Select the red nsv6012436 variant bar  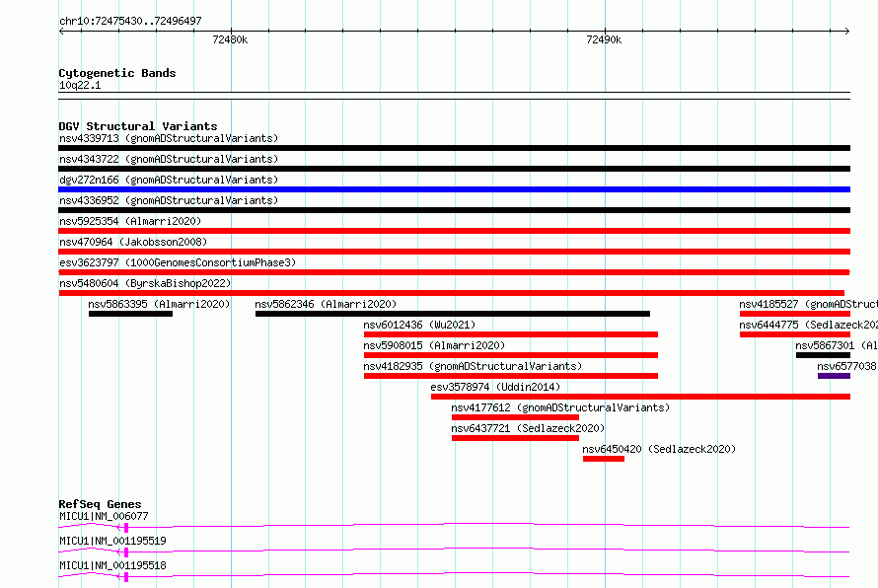point(511,334)
